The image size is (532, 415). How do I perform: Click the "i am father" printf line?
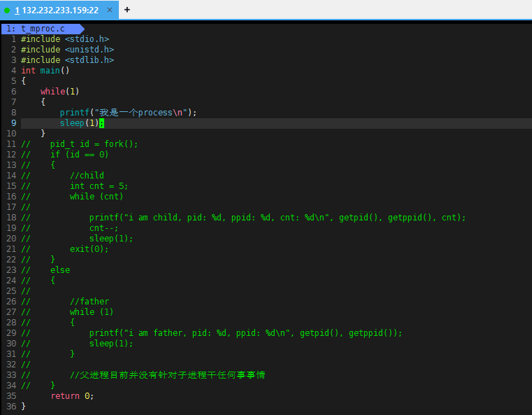click(x=245, y=333)
